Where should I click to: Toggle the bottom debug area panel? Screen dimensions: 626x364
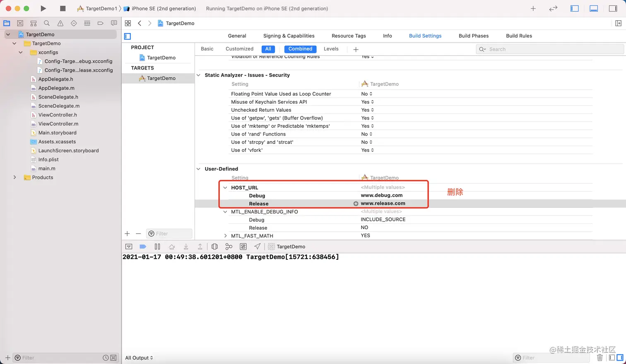pyautogui.click(x=594, y=8)
